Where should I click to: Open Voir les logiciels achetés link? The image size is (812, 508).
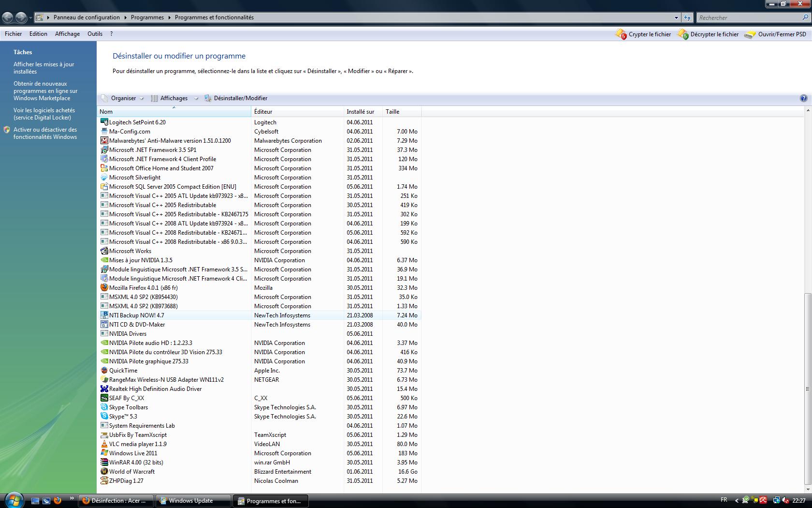(x=44, y=114)
